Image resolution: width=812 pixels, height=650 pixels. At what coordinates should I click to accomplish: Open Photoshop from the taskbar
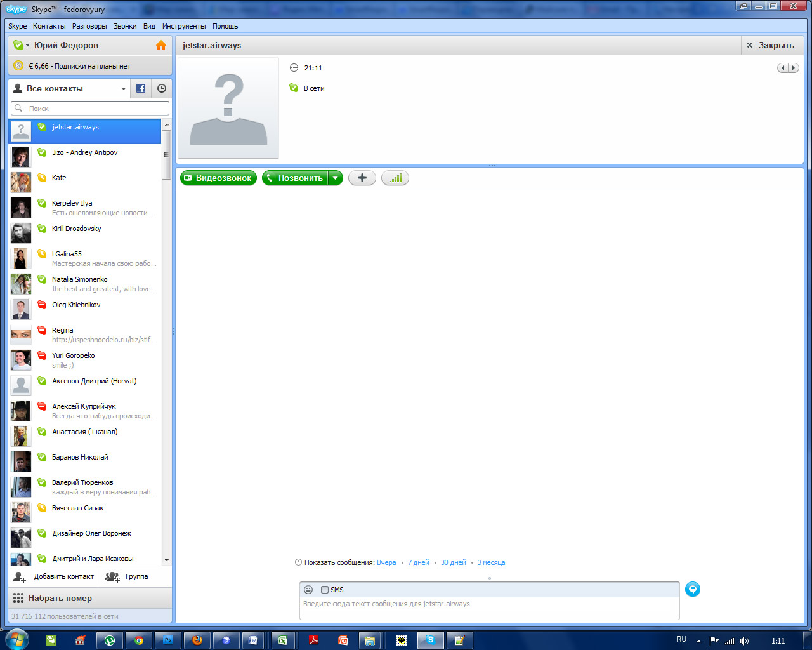(168, 640)
